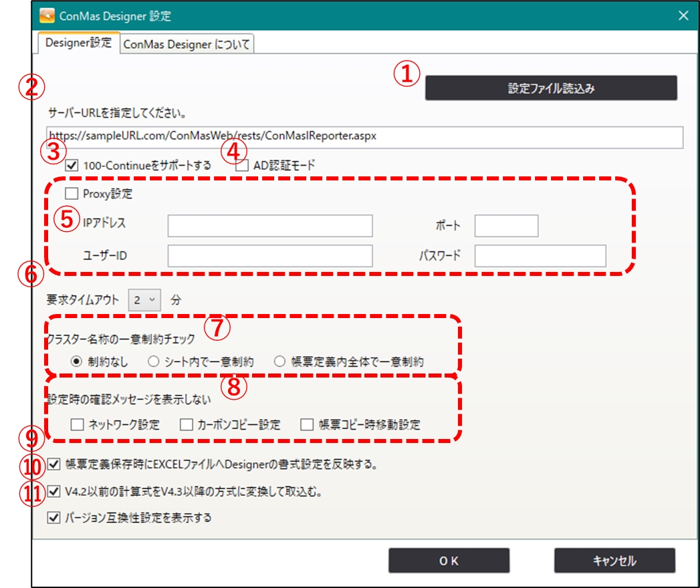Screen dimensions: 700x588
Task: Check the カーボンコピー設定 checkbox
Action: 186,424
